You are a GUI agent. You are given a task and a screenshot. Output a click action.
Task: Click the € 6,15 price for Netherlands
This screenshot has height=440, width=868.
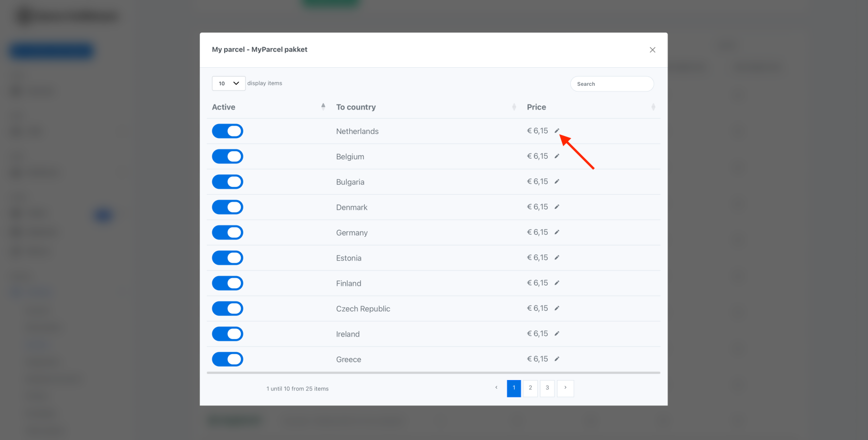[x=537, y=131]
